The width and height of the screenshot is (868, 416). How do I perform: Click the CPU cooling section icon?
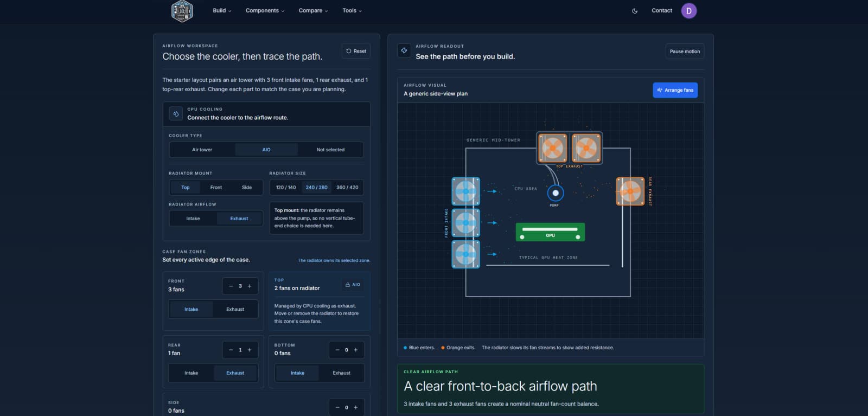point(176,114)
